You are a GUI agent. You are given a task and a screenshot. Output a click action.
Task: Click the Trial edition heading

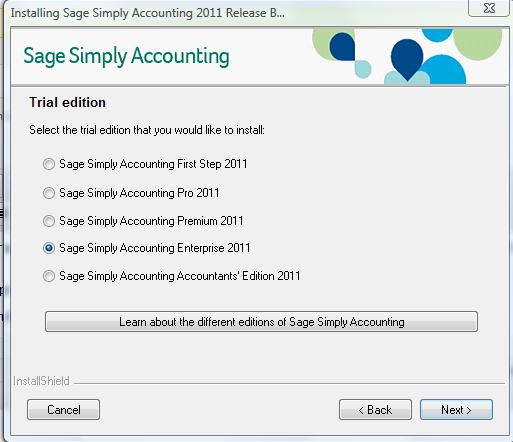(67, 102)
